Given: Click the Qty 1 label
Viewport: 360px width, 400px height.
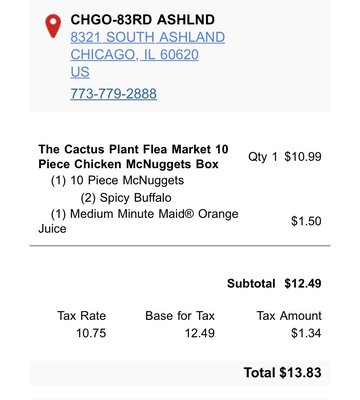Looking at the screenshot, I should [263, 157].
